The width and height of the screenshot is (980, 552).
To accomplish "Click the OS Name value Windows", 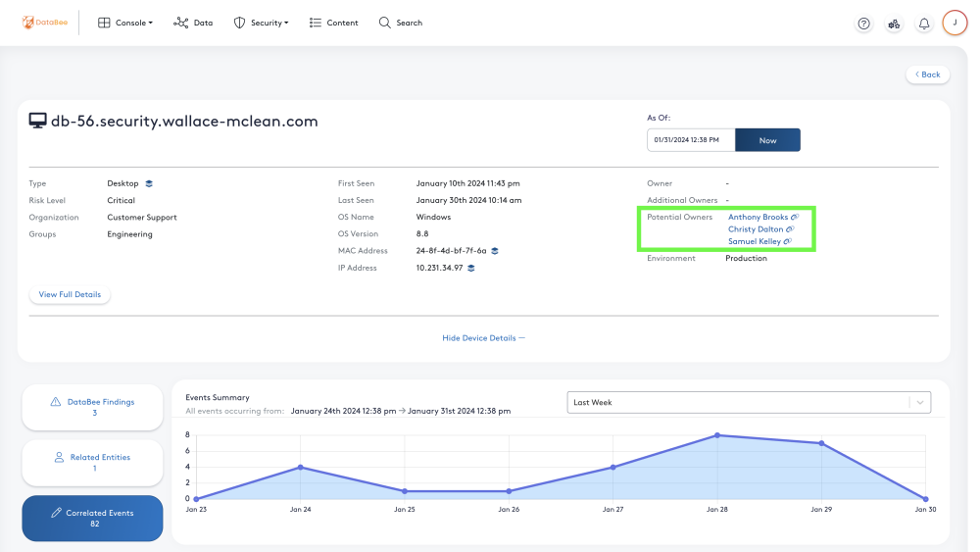I will pos(433,217).
